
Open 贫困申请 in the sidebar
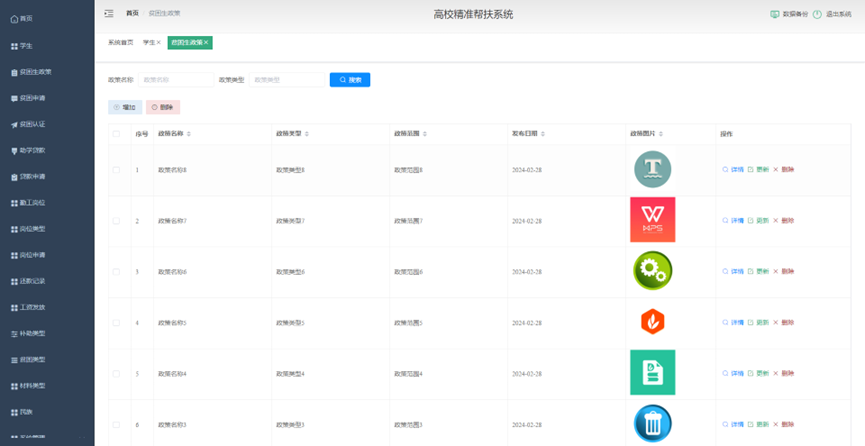28,98
